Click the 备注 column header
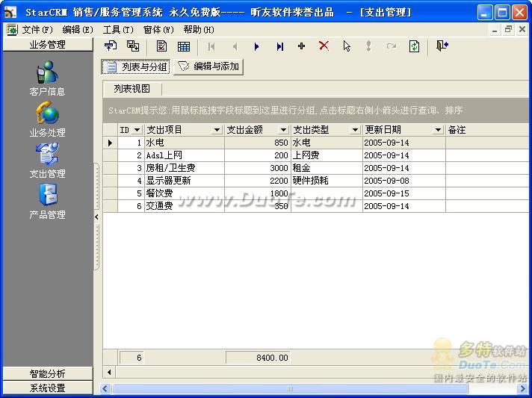Screen dimensions: 532x398 click(487, 130)
